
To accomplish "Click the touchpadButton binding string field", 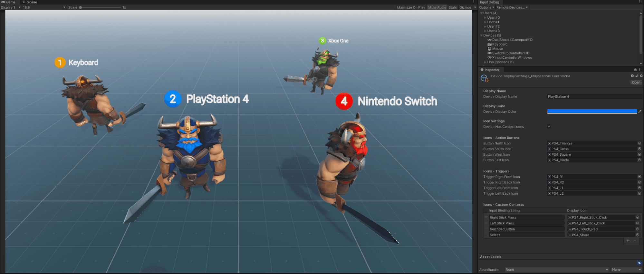I will [527, 229].
